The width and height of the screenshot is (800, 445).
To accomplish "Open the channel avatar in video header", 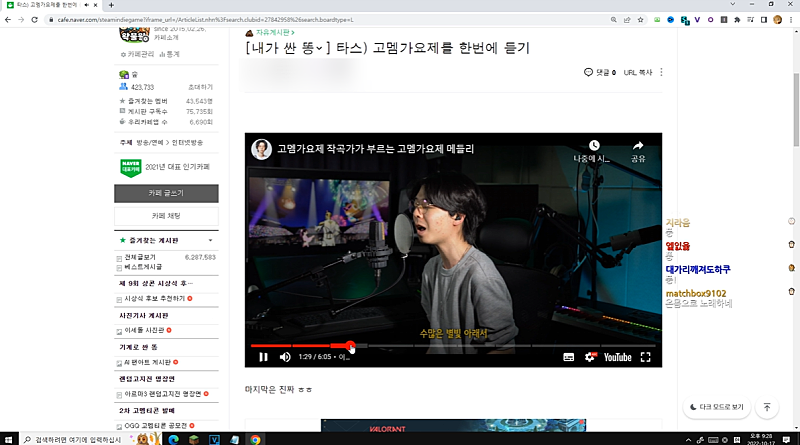I will pyautogui.click(x=261, y=149).
